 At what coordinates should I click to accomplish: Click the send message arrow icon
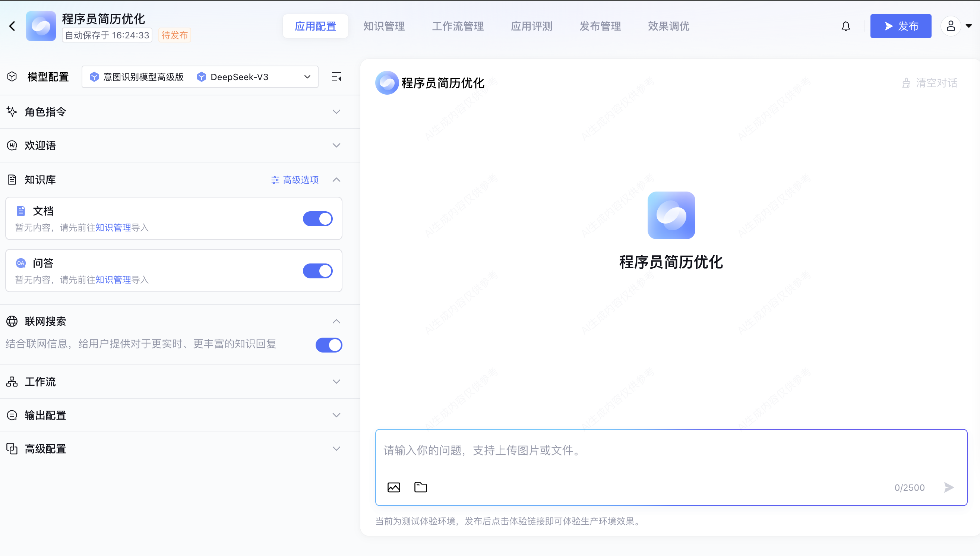tap(949, 487)
